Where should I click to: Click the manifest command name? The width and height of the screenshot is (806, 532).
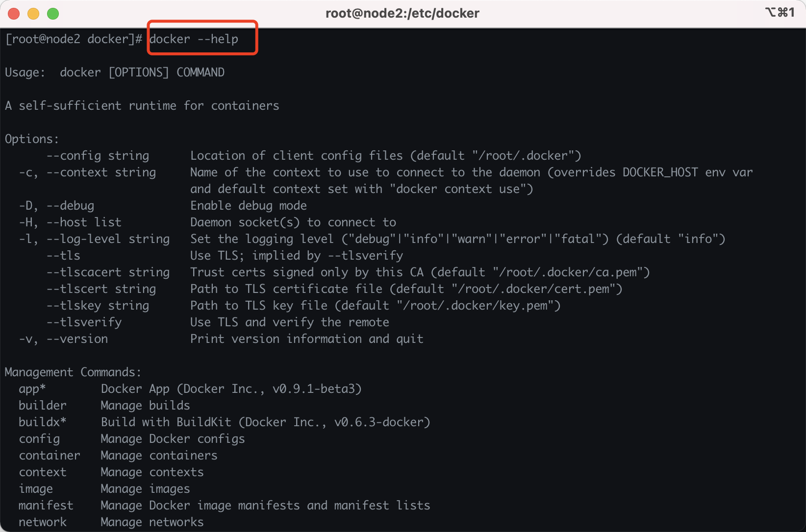pyautogui.click(x=46, y=506)
